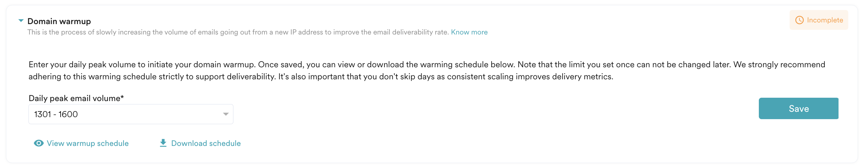Image resolution: width=868 pixels, height=168 pixels.
Task: Click the dropdown caret arrow
Action: [x=226, y=114]
